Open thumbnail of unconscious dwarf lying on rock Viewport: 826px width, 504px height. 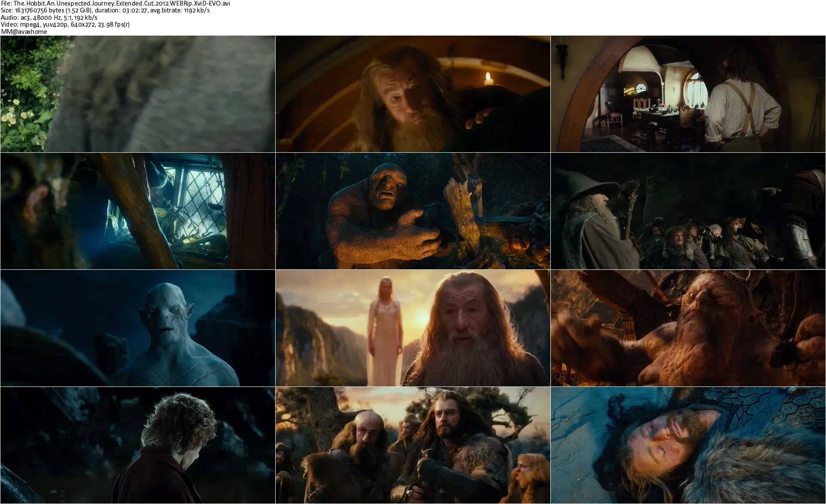click(688, 445)
